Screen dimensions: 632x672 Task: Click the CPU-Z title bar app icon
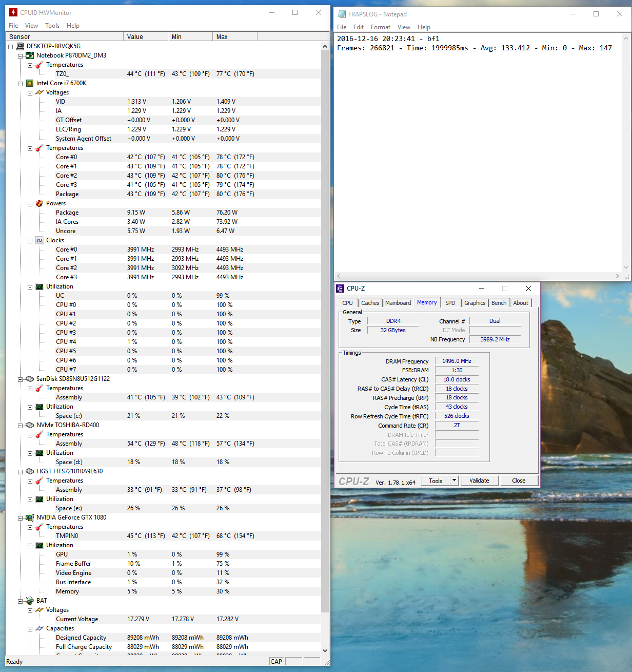pyautogui.click(x=340, y=289)
